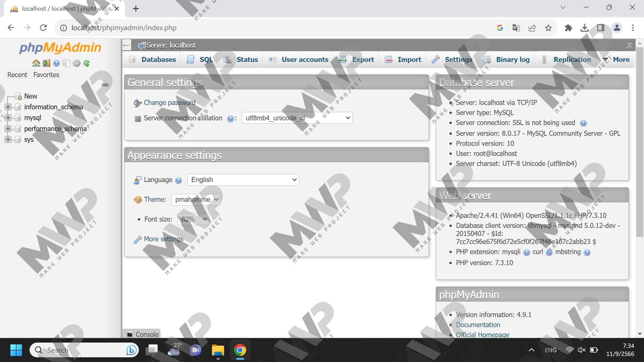The image size is (644, 362).
Task: Open Chrome extensions puzzle icon
Action: [568, 28]
